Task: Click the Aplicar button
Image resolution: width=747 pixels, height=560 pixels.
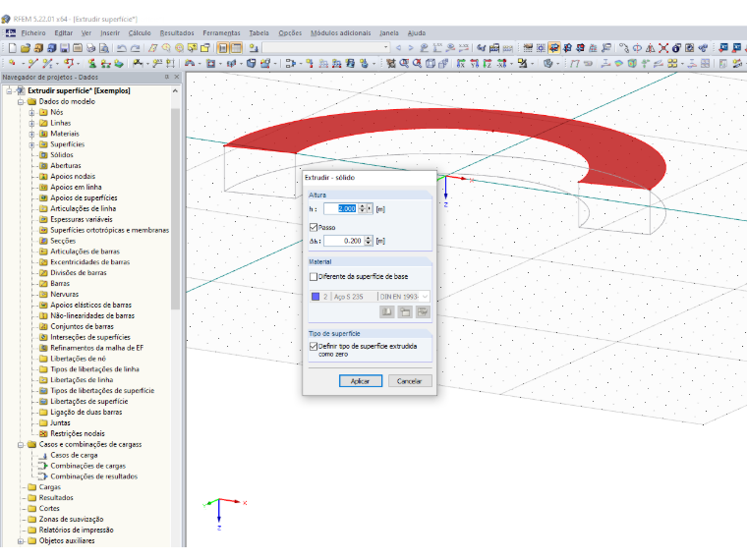Action: [360, 381]
